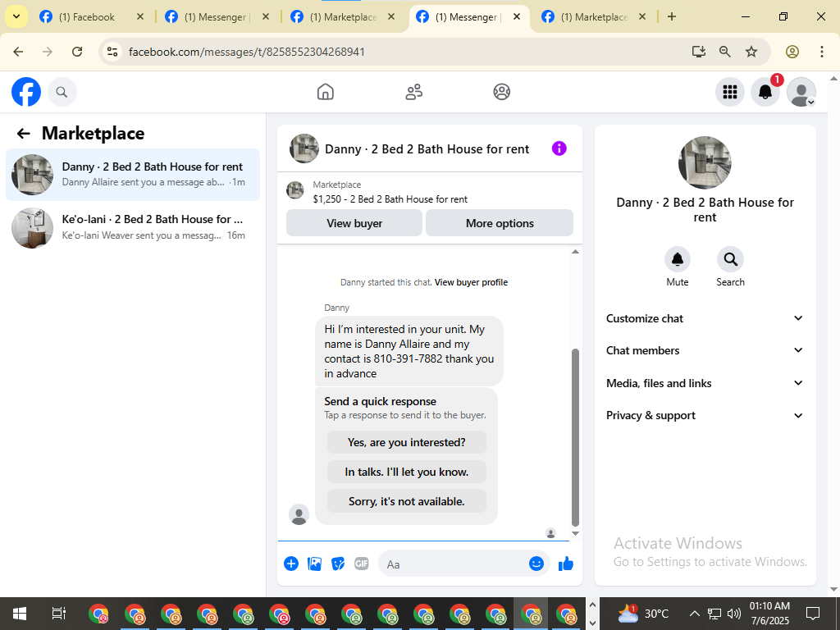This screenshot has height=630, width=840.
Task: Open the $1,250 listing link in chat header
Action: point(390,199)
